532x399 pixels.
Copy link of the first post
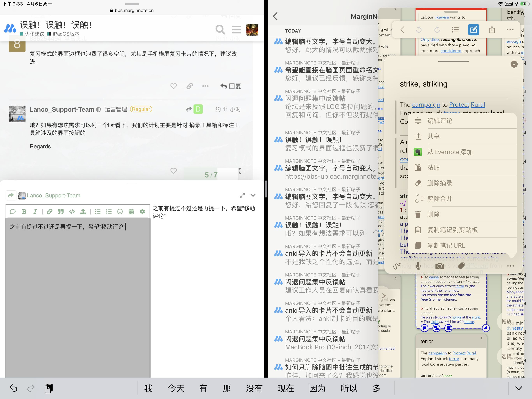pyautogui.click(x=189, y=86)
